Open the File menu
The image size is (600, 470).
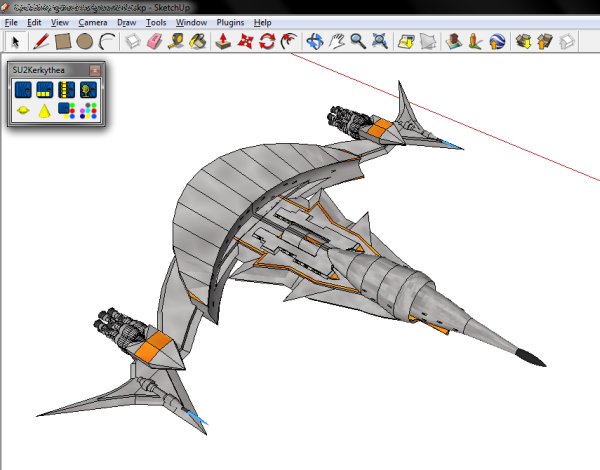tap(11, 23)
